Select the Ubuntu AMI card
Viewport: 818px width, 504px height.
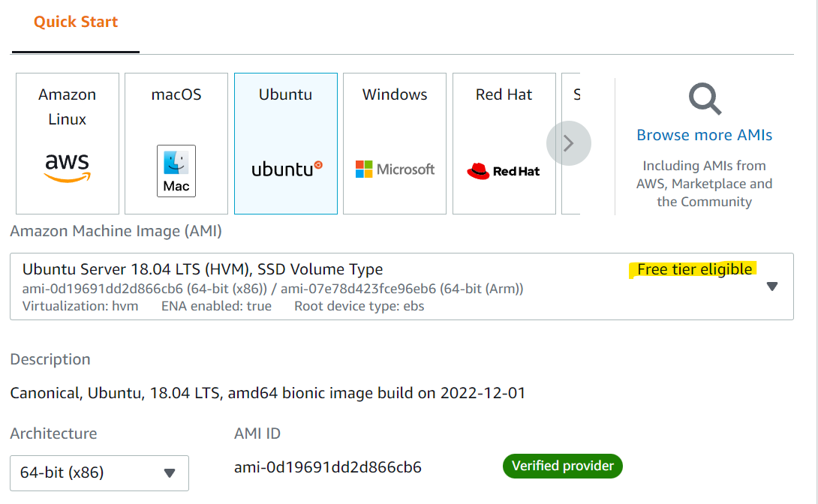286,143
